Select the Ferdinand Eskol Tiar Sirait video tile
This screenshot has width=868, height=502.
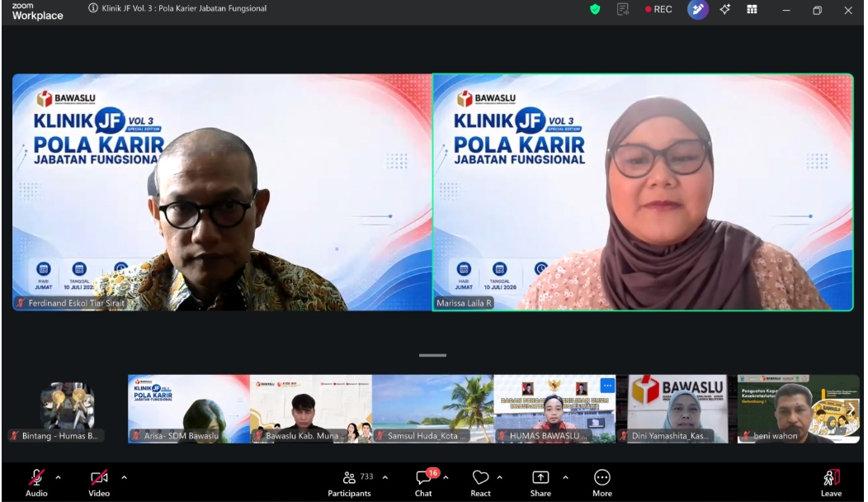click(x=222, y=192)
